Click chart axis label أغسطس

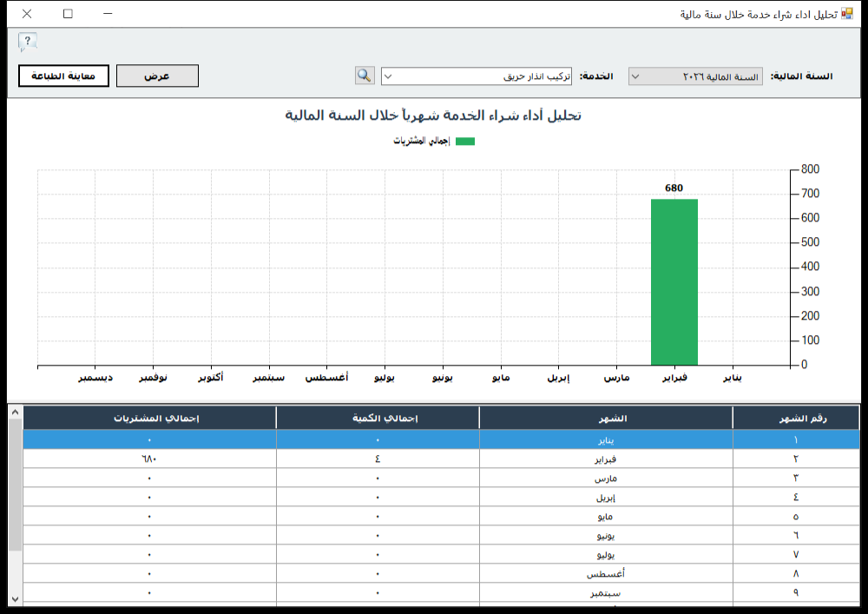tap(326, 378)
